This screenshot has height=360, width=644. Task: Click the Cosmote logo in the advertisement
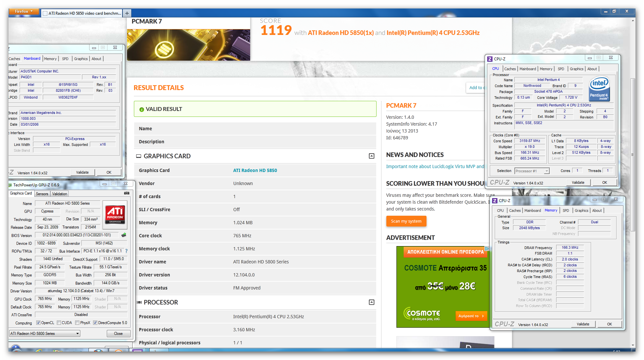tap(422, 314)
